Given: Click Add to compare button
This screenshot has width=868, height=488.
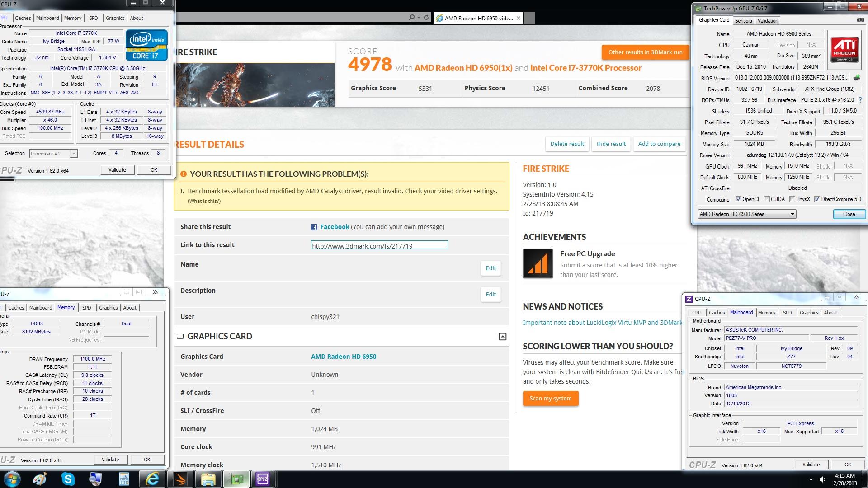Looking at the screenshot, I should tap(659, 144).
